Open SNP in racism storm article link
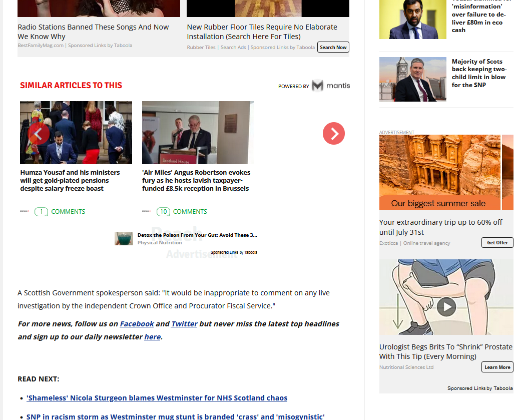521x420 pixels. (176, 416)
